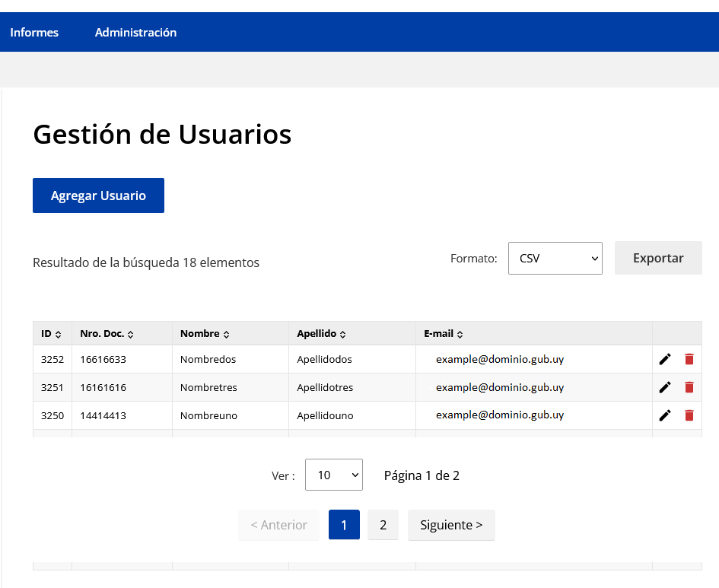Viewport: 719px width, 588px height.
Task: Sort by Apellido column arrows
Action: coord(342,335)
